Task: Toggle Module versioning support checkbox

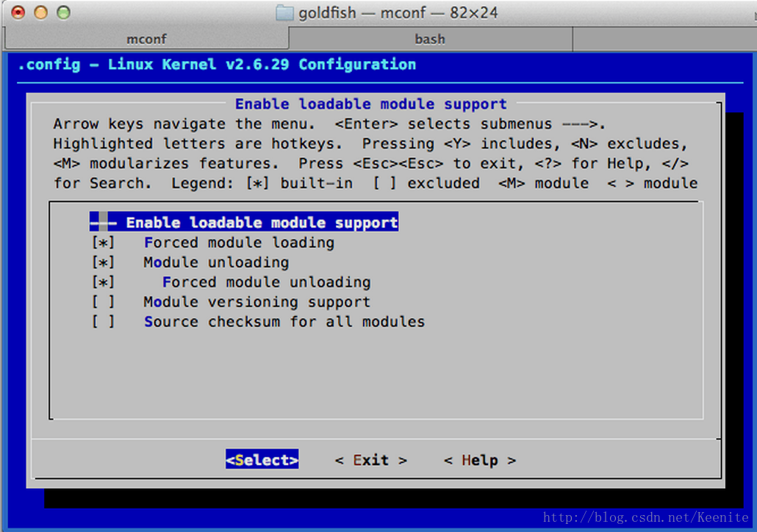Action: tap(104, 302)
